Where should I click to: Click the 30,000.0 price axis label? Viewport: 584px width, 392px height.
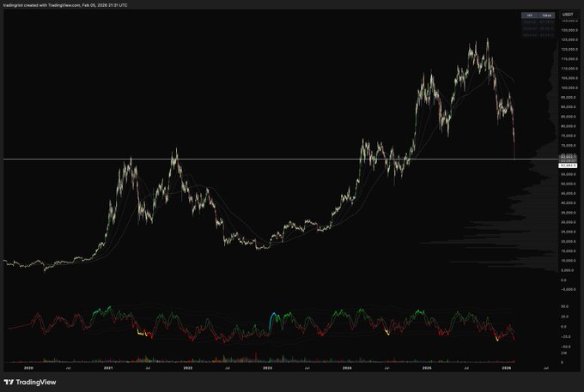coord(570,222)
